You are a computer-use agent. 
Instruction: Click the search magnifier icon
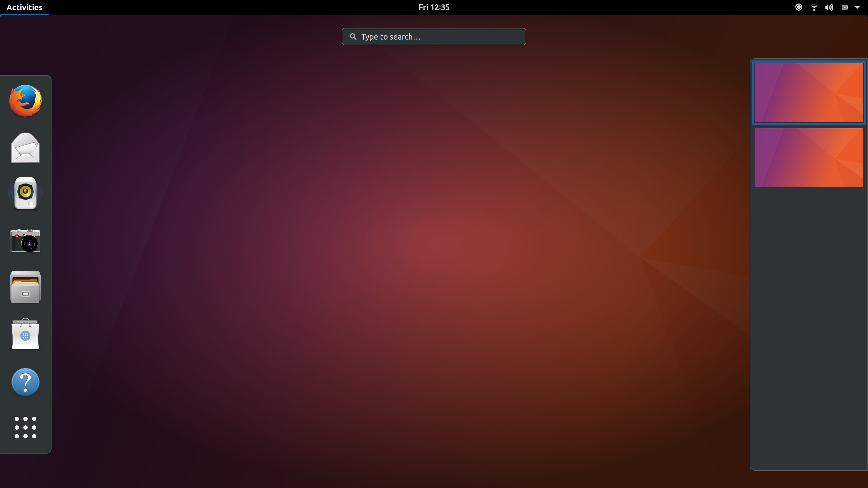coord(353,36)
